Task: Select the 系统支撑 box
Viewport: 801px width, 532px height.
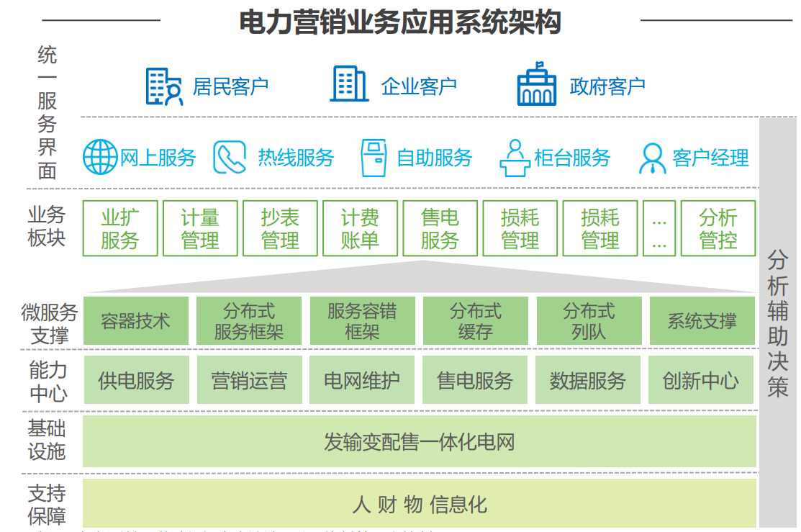Action: tap(702, 321)
